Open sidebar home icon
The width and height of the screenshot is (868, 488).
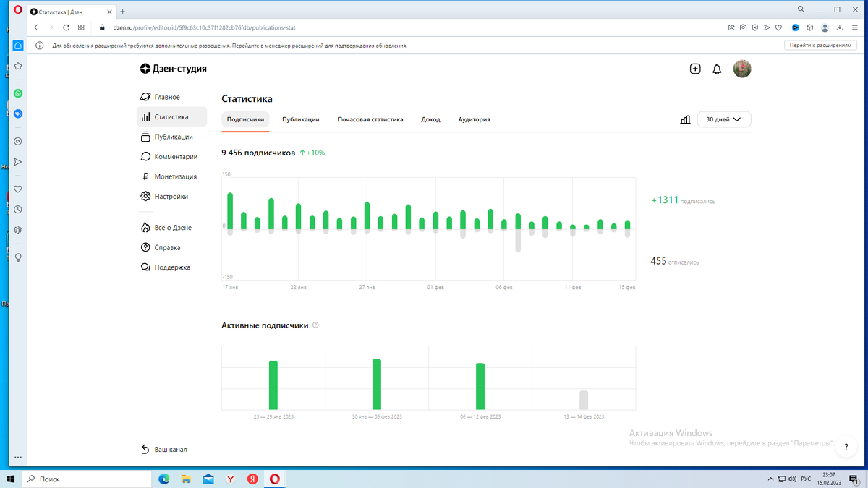(x=18, y=46)
